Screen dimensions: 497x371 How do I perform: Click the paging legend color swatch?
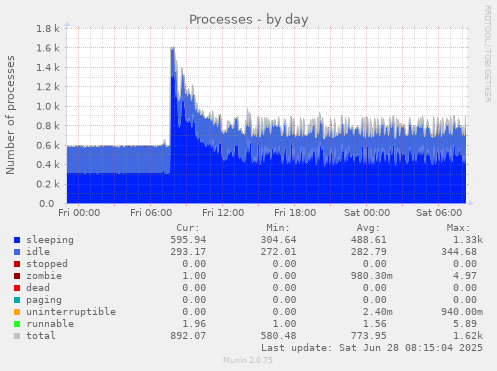tap(17, 300)
